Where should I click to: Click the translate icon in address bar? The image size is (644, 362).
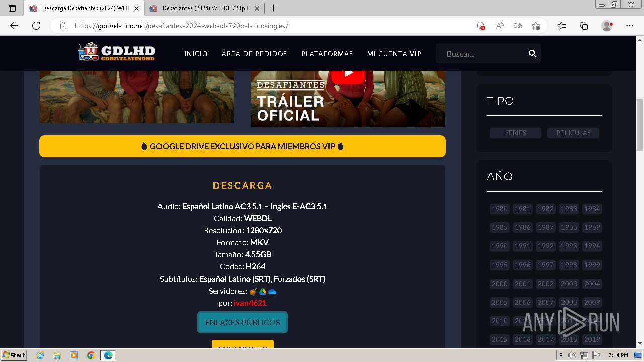[517, 26]
